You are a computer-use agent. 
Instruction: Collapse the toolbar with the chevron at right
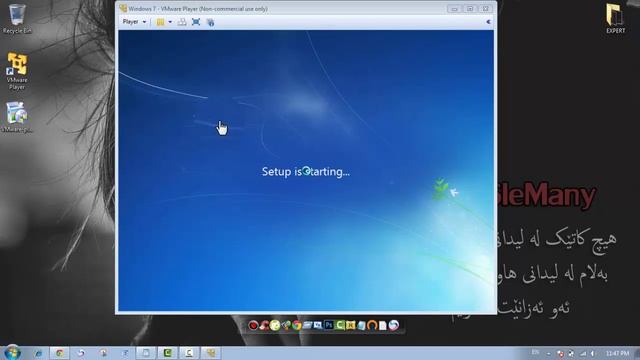pyautogui.click(x=488, y=22)
